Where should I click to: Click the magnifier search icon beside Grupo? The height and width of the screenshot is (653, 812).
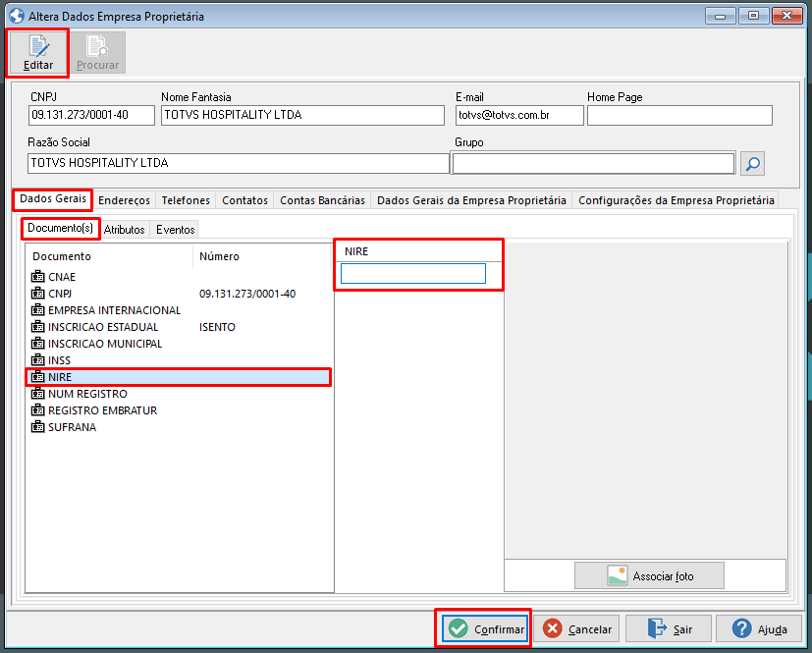[752, 164]
